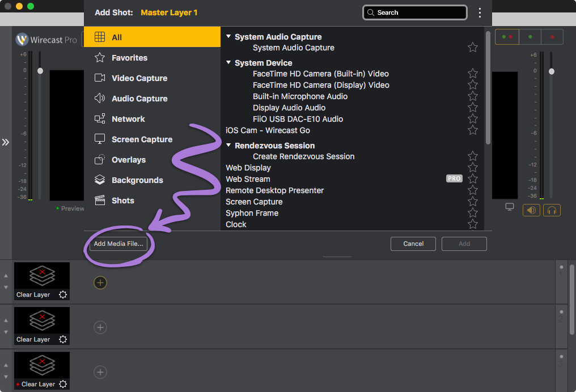Favorite Web Display star
Screen dimensions: 576x392
click(x=473, y=167)
